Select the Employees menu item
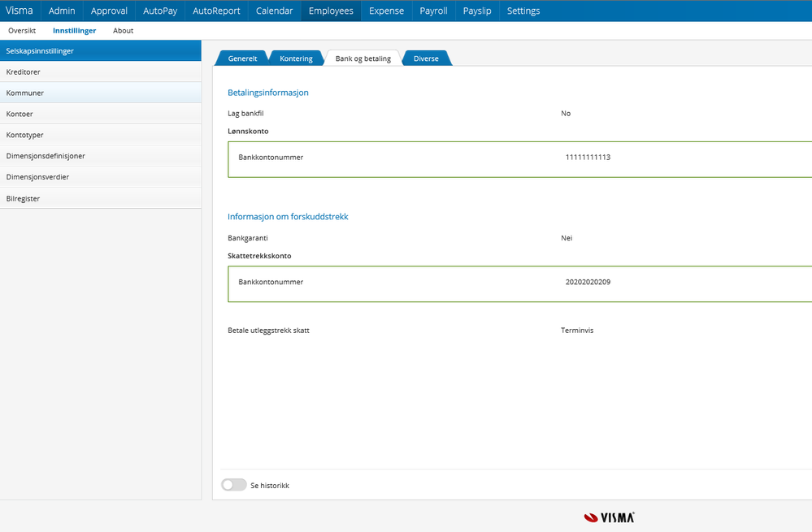The image size is (812, 532). tap(331, 11)
